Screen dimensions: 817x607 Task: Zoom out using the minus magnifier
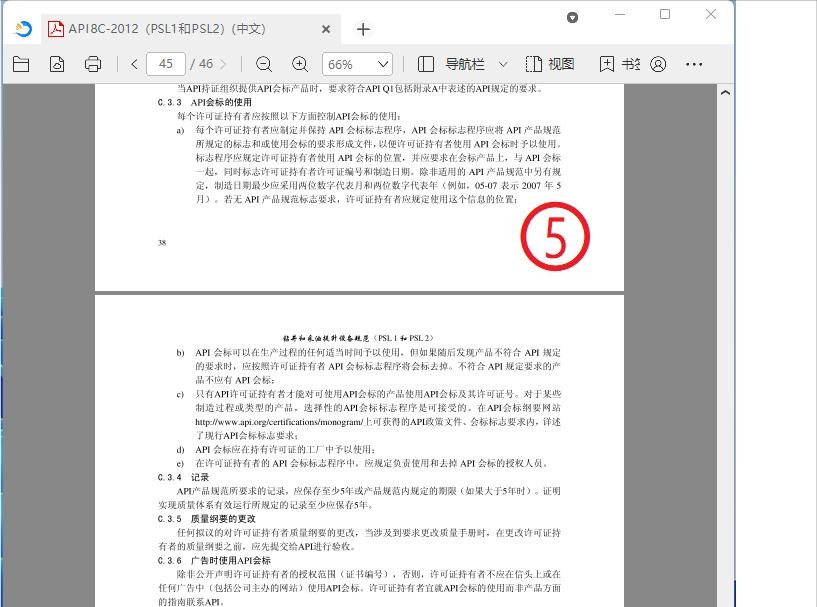pos(264,64)
